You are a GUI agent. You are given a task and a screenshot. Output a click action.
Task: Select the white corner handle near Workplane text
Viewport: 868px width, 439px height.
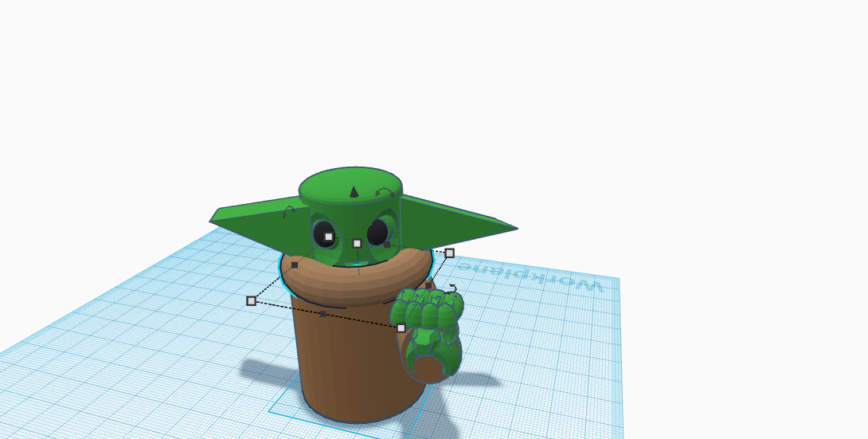tap(449, 253)
